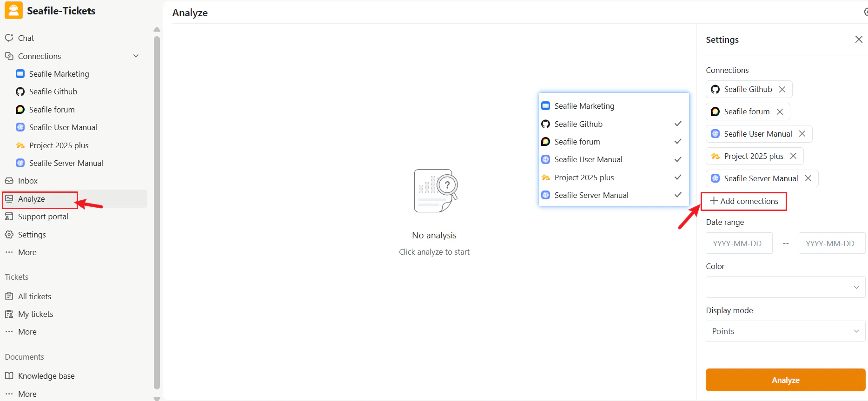Open My tickets list

pos(36,314)
